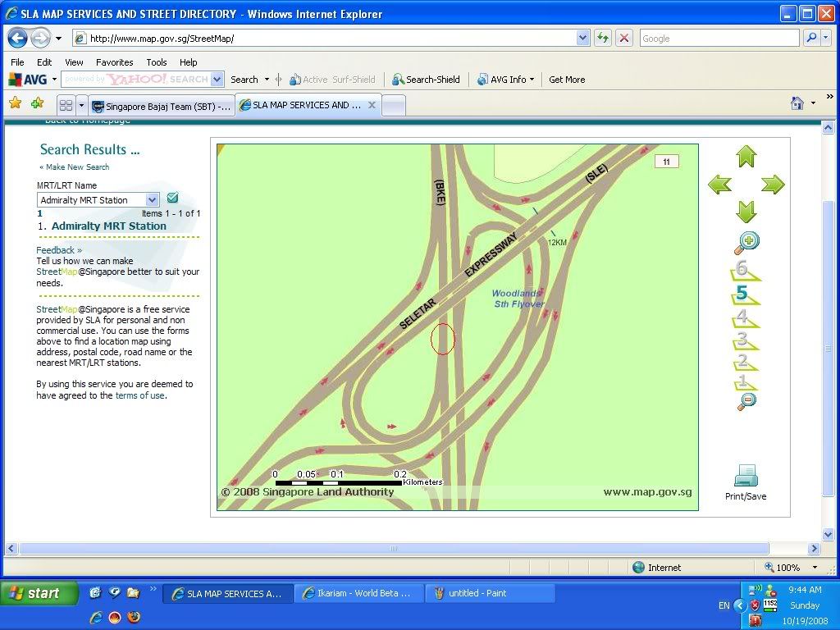Open a new blank tab

[394, 106]
